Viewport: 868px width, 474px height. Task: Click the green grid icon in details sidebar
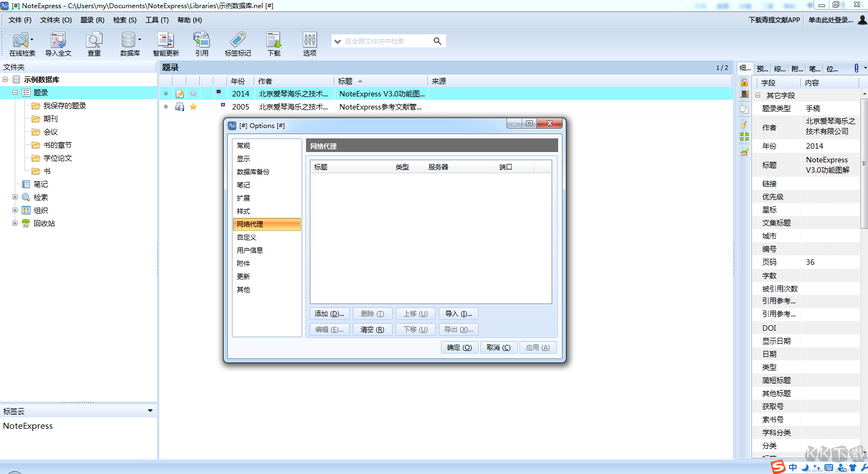click(x=744, y=136)
